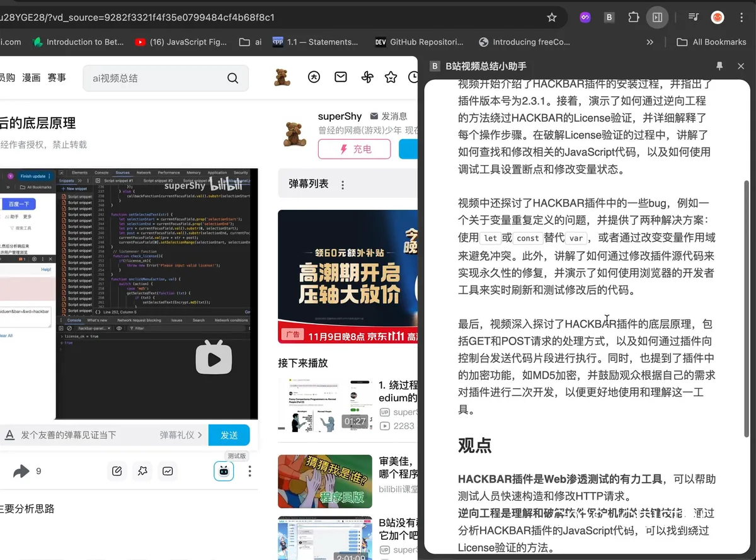Click the magnifier search icon
Screen dimensions: 756x560
(x=232, y=78)
